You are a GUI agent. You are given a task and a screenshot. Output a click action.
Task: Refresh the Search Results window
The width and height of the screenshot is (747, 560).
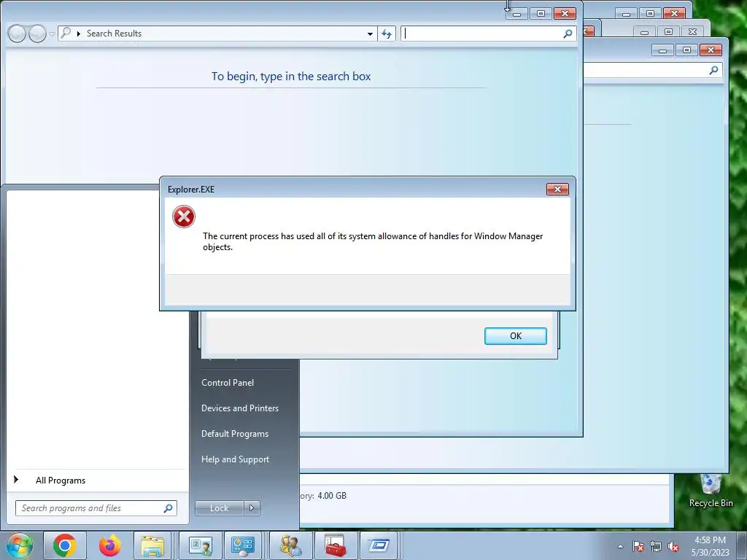click(387, 34)
